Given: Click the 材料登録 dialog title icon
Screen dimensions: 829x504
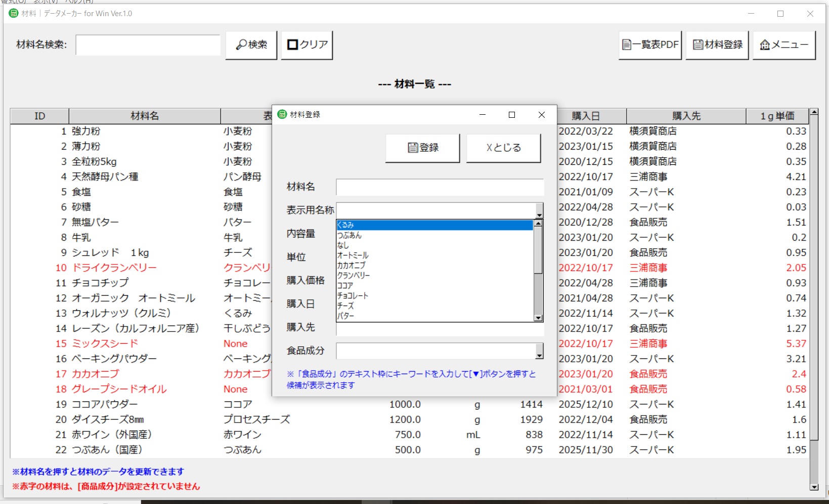Looking at the screenshot, I should [x=282, y=114].
